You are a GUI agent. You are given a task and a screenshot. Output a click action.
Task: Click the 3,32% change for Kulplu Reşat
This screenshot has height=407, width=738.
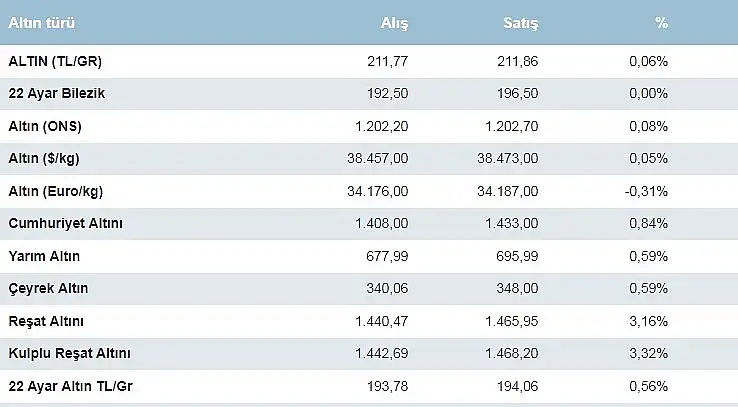649,353
